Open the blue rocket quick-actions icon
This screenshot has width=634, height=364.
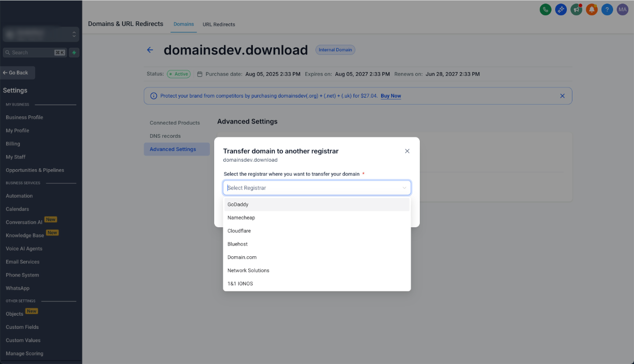coord(561,9)
